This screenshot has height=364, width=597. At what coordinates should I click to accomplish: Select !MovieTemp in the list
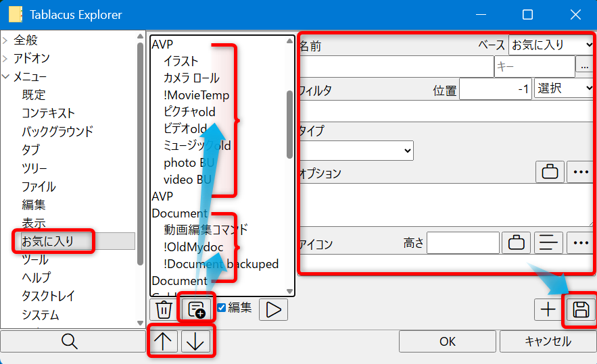click(x=197, y=95)
